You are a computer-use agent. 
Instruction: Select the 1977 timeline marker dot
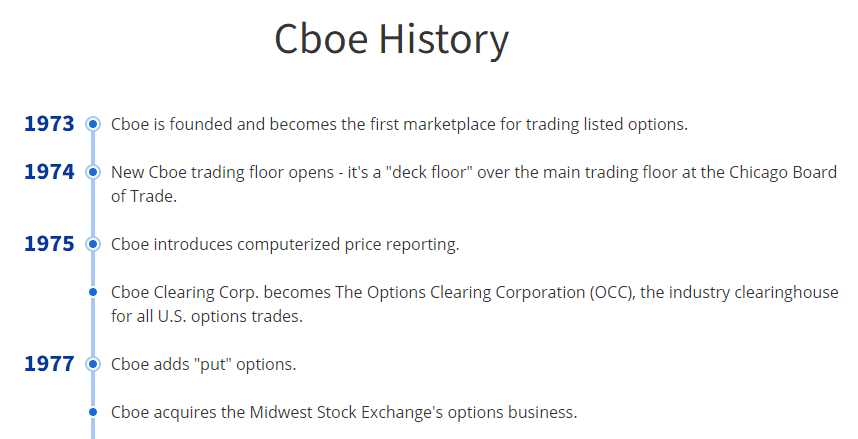[93, 364]
